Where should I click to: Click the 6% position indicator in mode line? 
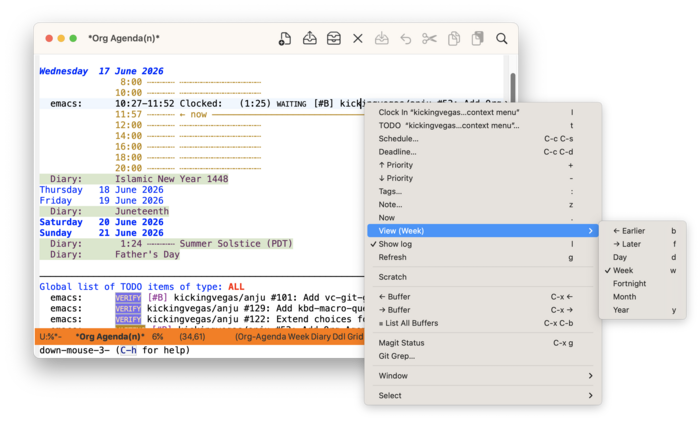(157, 337)
